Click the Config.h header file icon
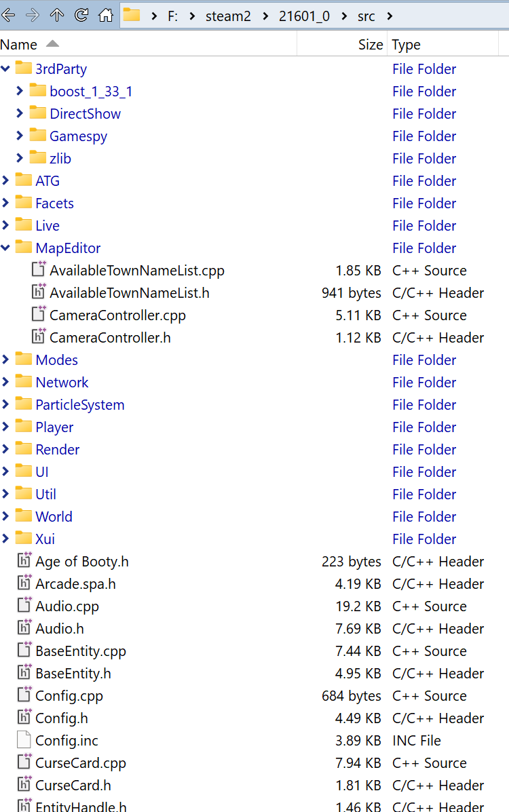 tap(24, 717)
